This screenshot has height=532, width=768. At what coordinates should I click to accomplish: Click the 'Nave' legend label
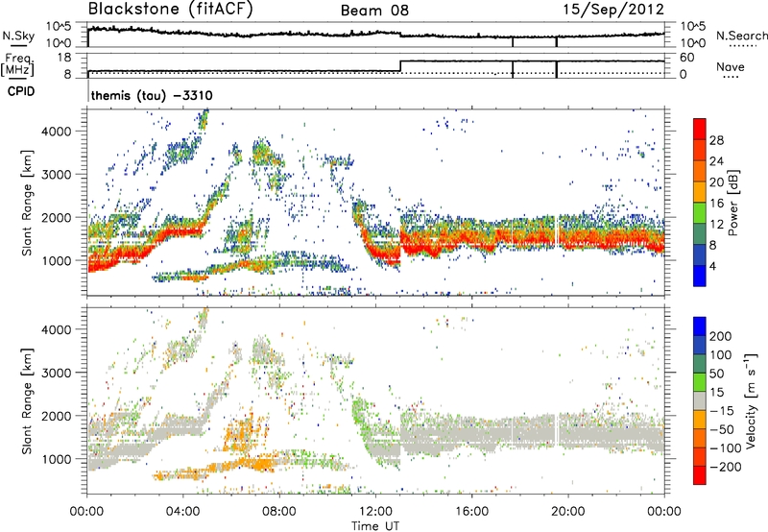click(x=731, y=67)
